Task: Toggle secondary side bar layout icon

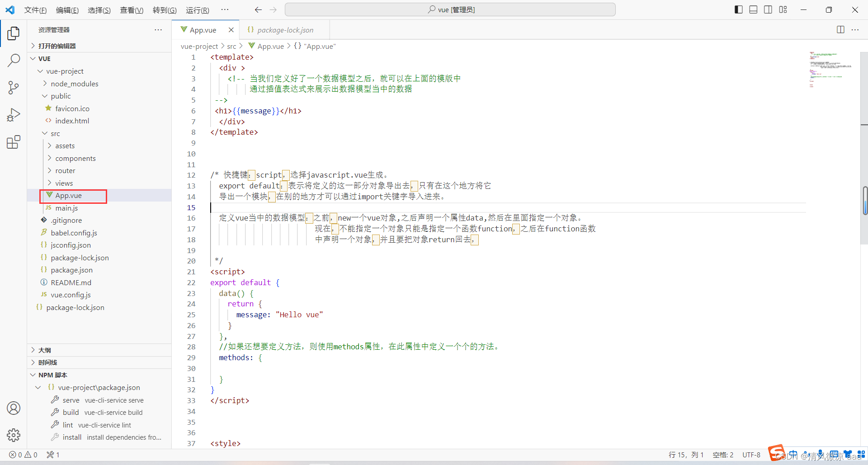Action: pyautogui.click(x=768, y=9)
